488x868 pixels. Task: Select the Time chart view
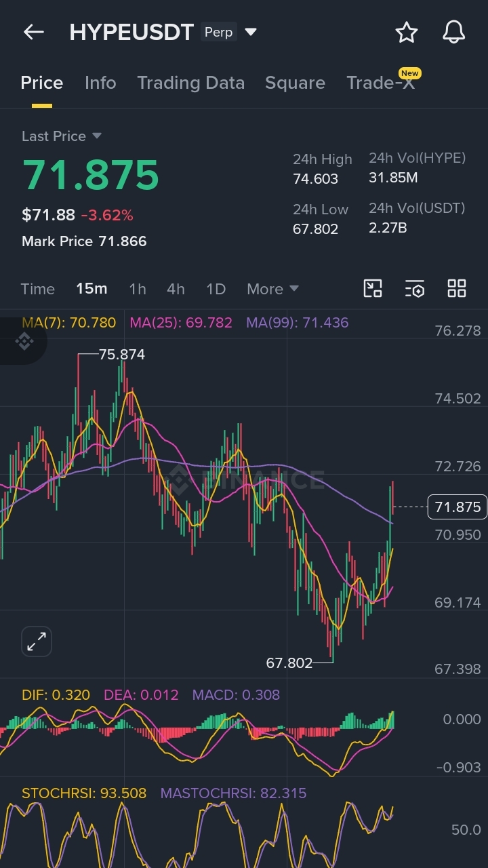pos(37,289)
